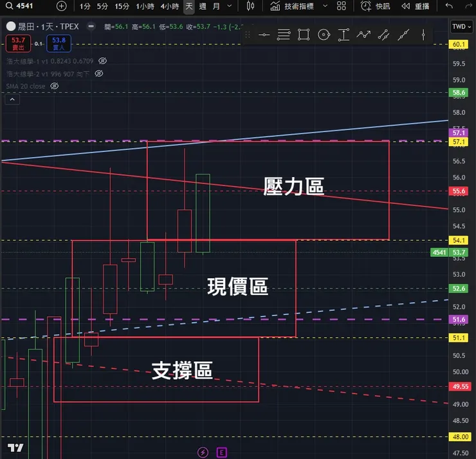Switch to 4小時 timeframe
Screen dimensions: 476x459
pos(169,6)
